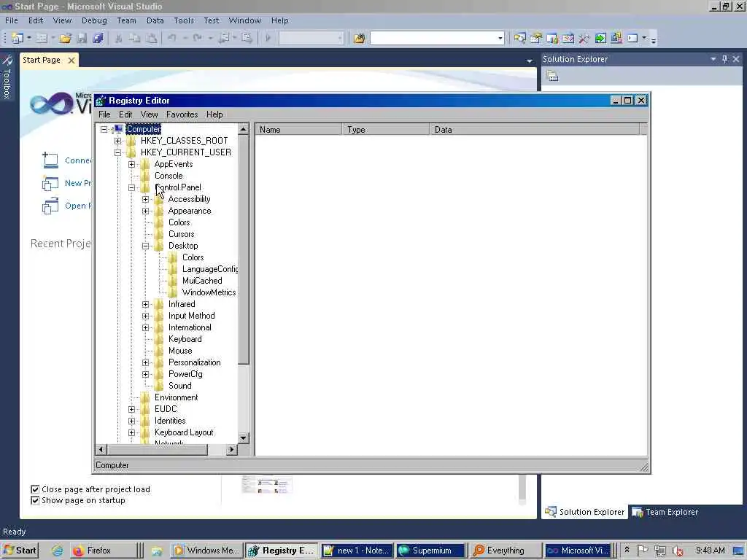Click the folder icon in taskbar quick launch

pos(157,551)
